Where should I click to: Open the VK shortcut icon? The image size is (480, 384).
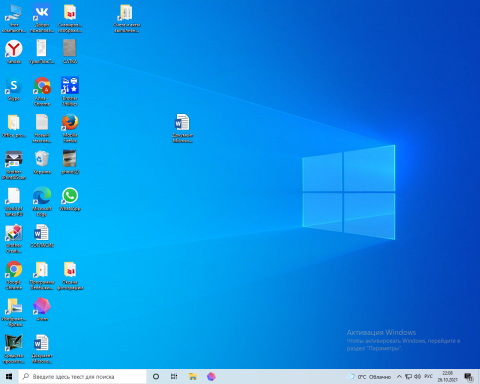[x=42, y=18]
